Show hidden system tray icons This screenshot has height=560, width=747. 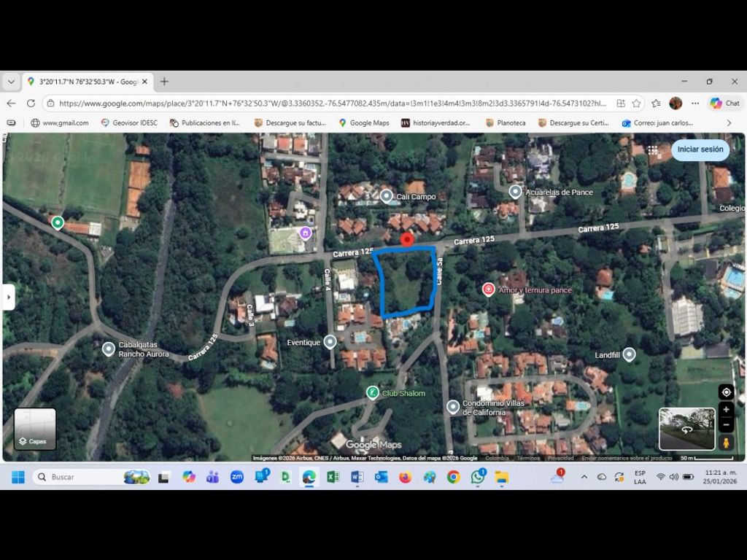click(x=584, y=477)
